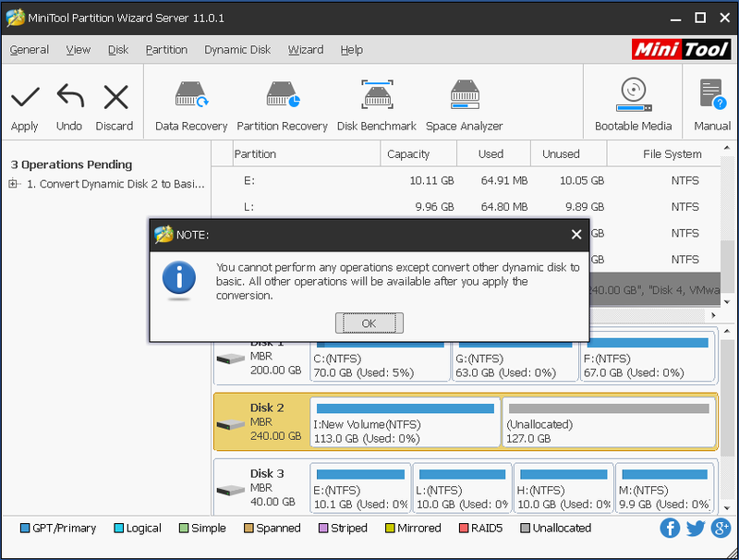This screenshot has height=560, width=739.
Task: Open the View menu
Action: [79, 50]
